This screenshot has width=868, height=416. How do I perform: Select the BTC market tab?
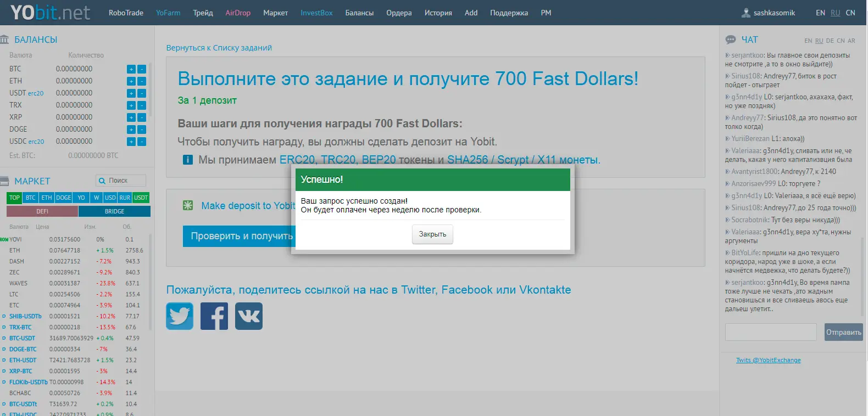tap(31, 198)
